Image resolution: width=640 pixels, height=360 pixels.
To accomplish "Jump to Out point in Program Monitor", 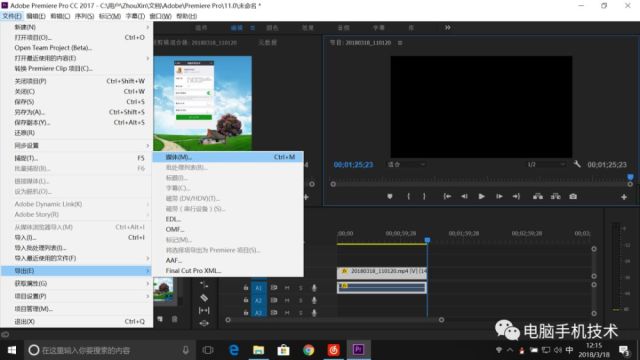I will tap(516, 196).
